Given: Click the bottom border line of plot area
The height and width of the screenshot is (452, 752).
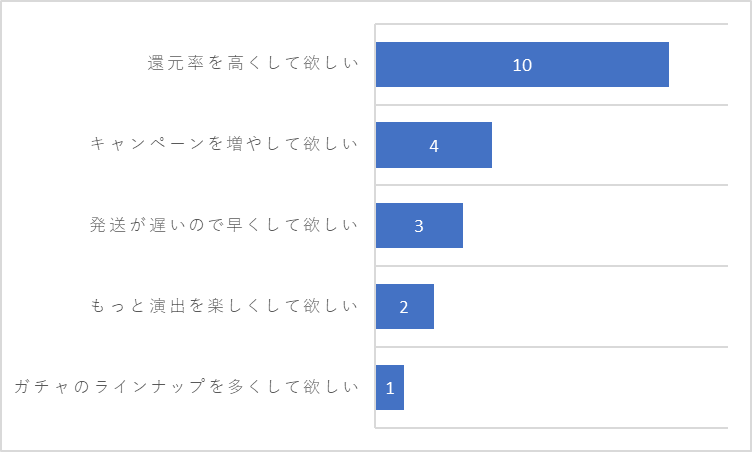Looking at the screenshot, I should tap(552, 427).
